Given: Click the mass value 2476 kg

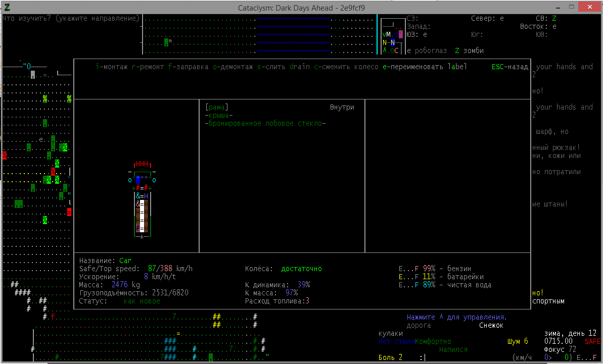Looking at the screenshot, I should tap(126, 285).
